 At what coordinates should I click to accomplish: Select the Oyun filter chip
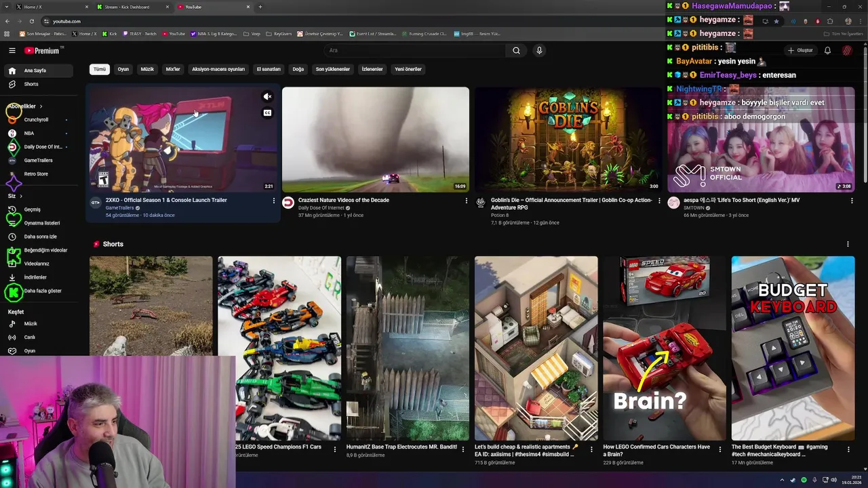[123, 69]
